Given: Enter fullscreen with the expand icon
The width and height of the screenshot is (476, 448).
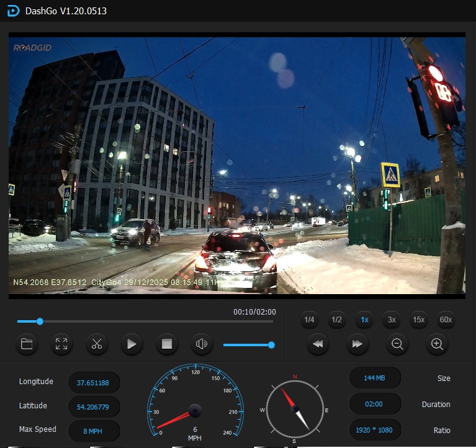Looking at the screenshot, I should 61,344.
